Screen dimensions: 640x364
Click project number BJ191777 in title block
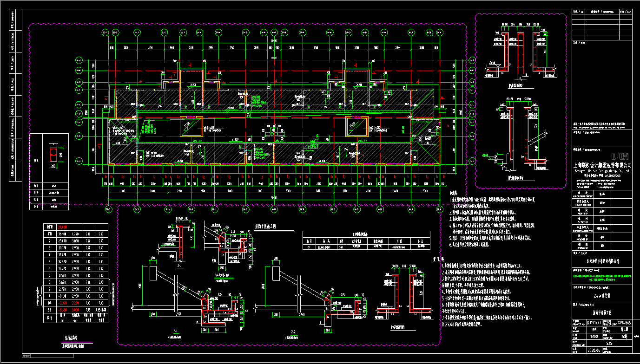(594, 322)
